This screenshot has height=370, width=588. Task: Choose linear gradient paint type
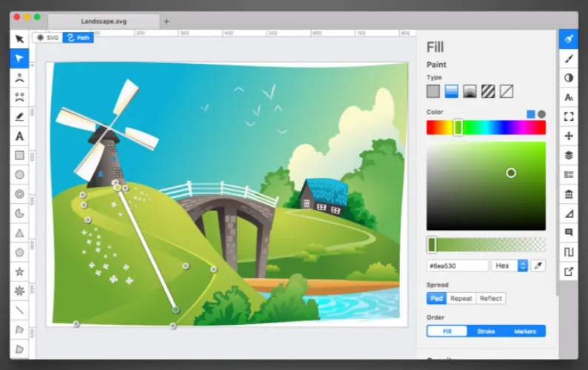(x=452, y=91)
